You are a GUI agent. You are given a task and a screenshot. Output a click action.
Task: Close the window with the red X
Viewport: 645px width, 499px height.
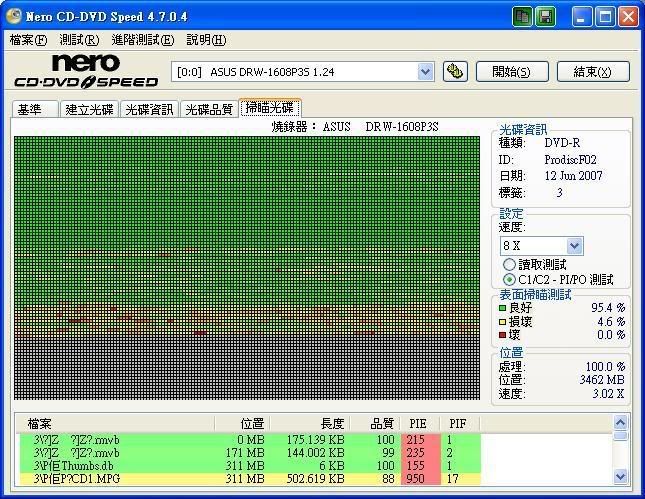[628, 17]
